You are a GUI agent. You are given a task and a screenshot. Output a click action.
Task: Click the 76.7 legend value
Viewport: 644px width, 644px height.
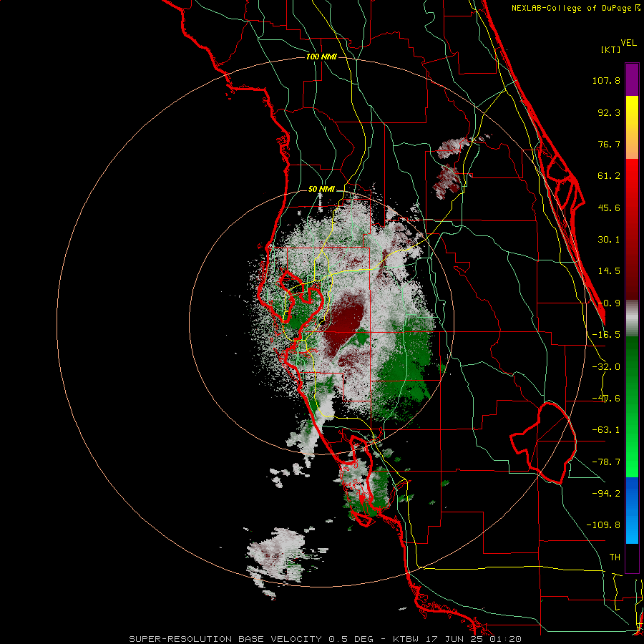(x=609, y=144)
